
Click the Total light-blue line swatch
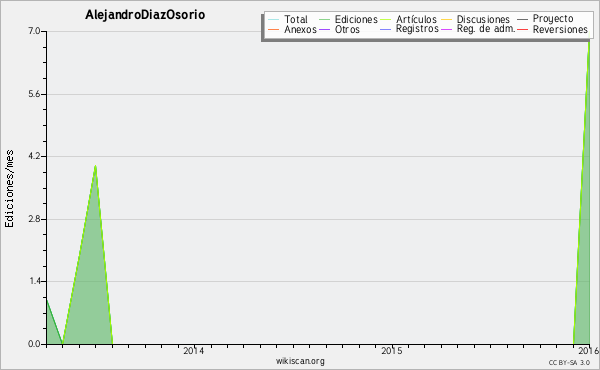[274, 19]
